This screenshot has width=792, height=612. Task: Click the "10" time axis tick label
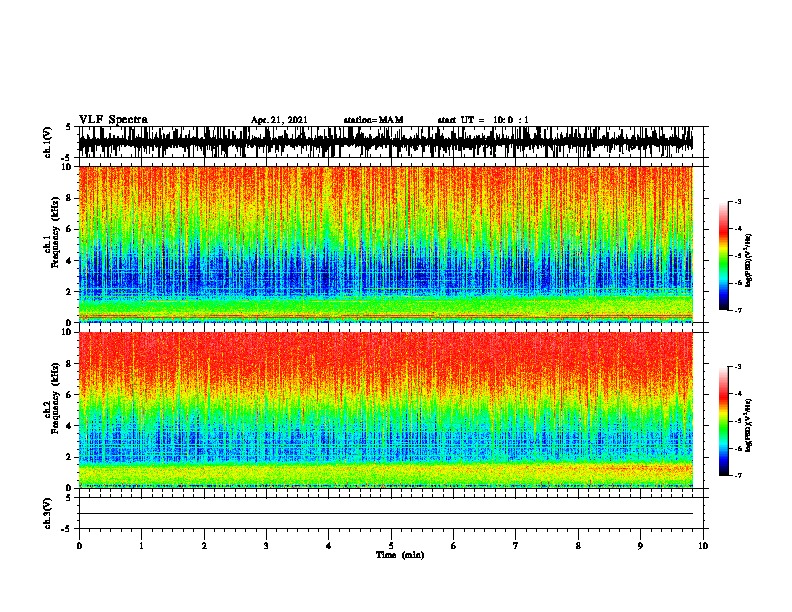pyautogui.click(x=703, y=546)
